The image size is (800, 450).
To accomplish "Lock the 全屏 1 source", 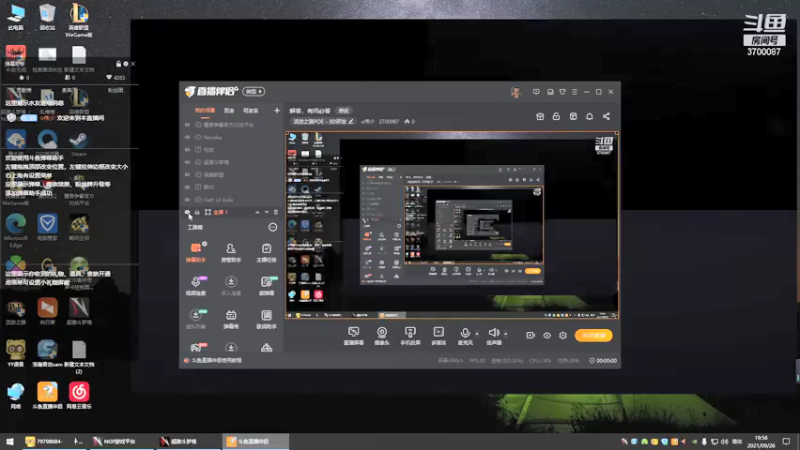I will [197, 212].
